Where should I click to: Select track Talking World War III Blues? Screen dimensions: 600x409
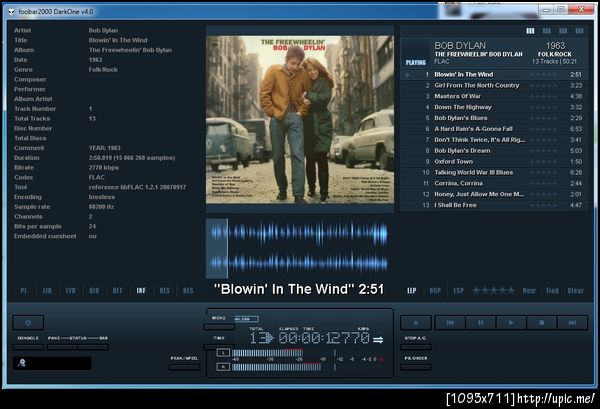(x=494, y=173)
